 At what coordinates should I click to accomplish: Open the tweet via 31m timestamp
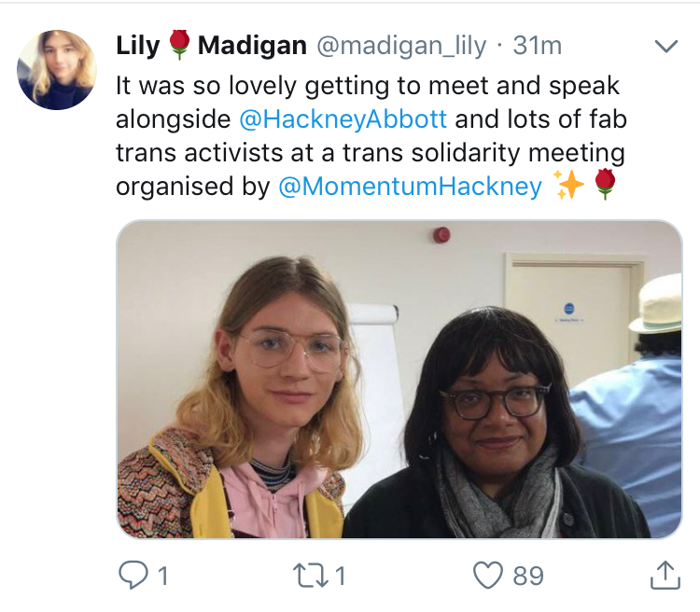click(x=537, y=45)
